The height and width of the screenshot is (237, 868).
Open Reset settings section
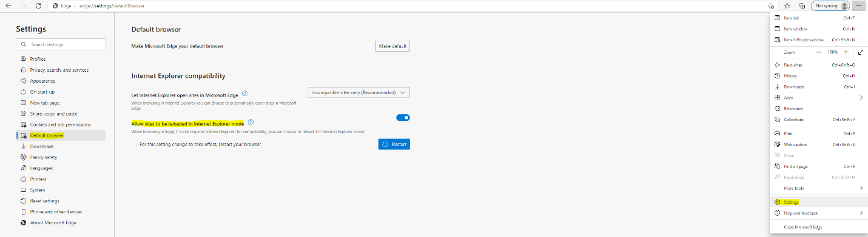coord(61,201)
